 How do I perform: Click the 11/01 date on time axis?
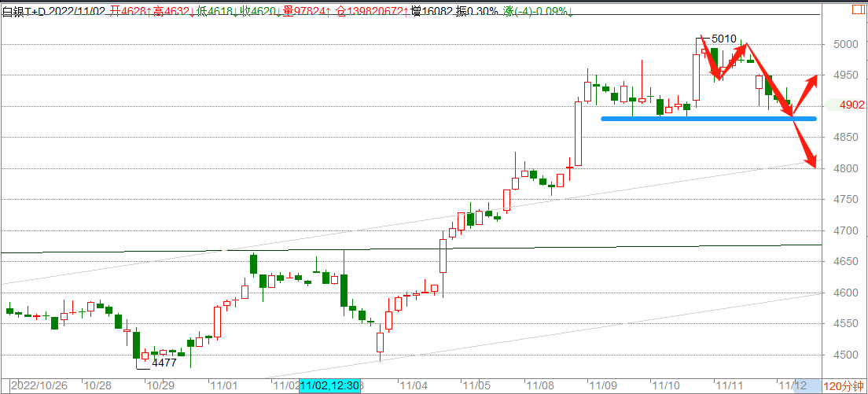tap(223, 385)
